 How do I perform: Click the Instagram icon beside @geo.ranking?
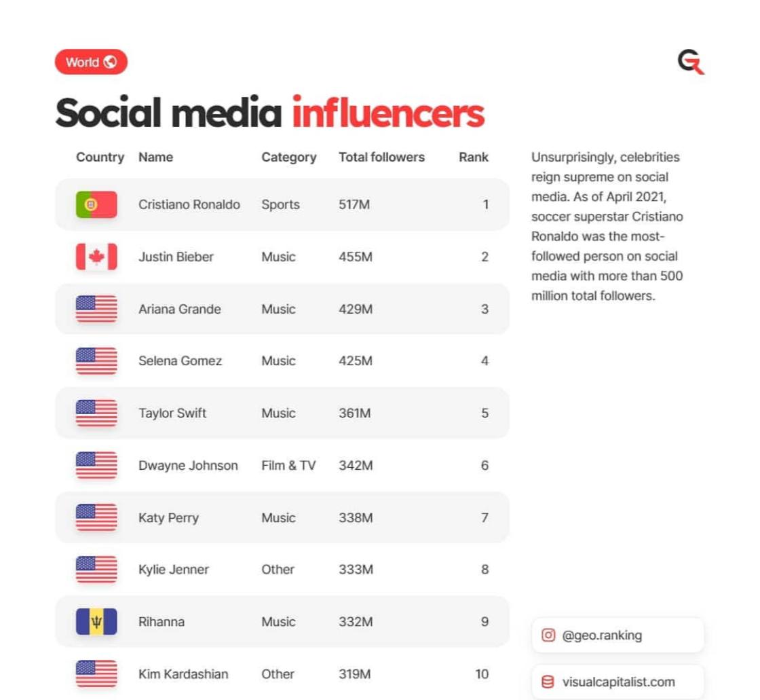[x=548, y=635]
